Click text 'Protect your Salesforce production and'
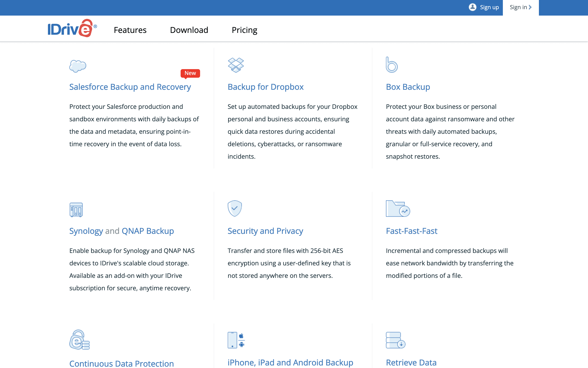Screen dimensions: 588x368 tap(126, 107)
